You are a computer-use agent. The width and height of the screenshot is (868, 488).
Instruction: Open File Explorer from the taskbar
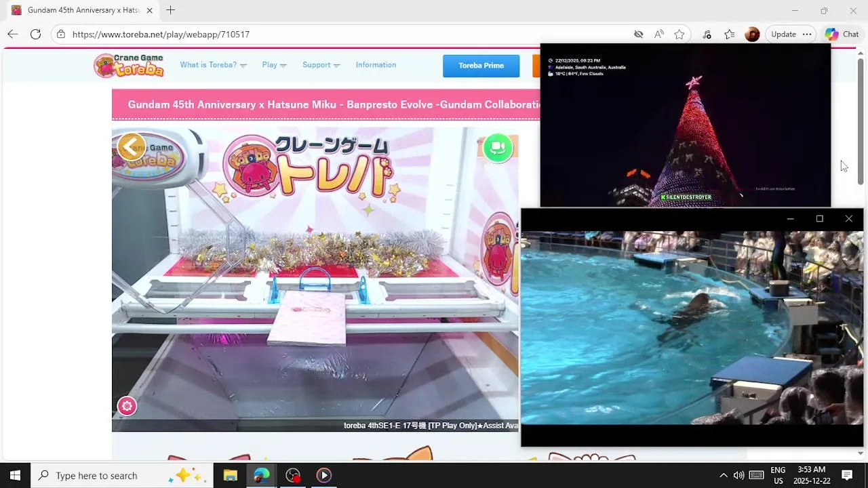point(231,475)
